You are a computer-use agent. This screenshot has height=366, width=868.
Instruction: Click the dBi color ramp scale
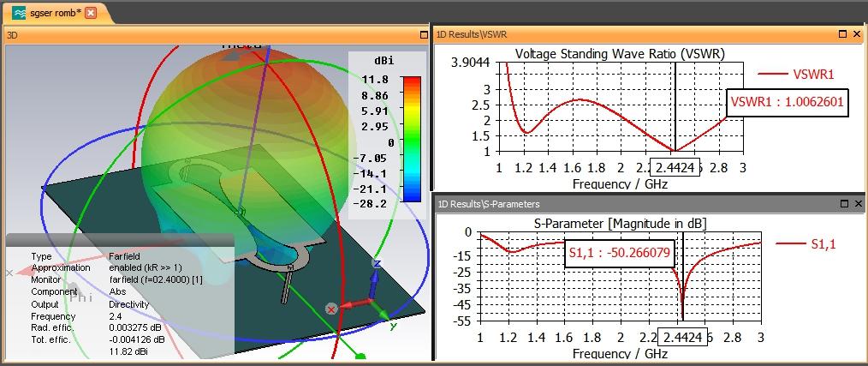click(413, 139)
